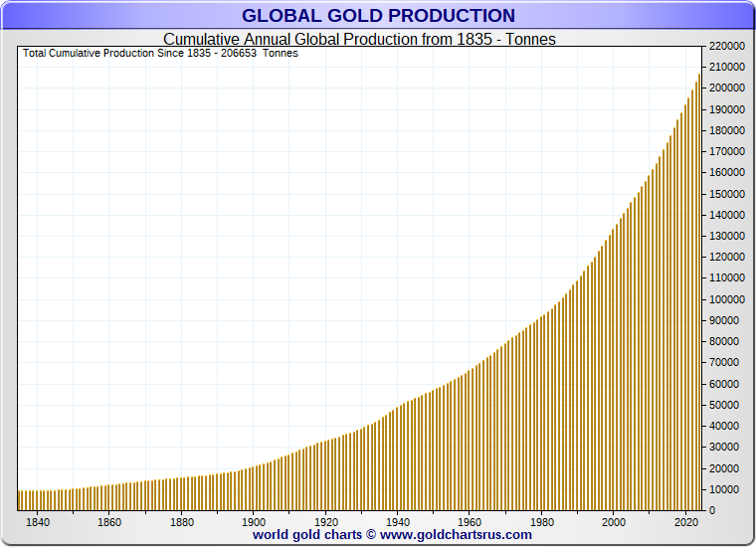Click the Total Cumulative Production 206653 Tonnes text
This screenshot has height=547, width=756.
click(160, 53)
